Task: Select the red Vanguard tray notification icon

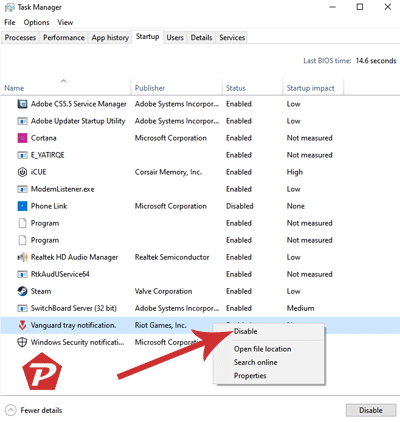Action: click(22, 325)
